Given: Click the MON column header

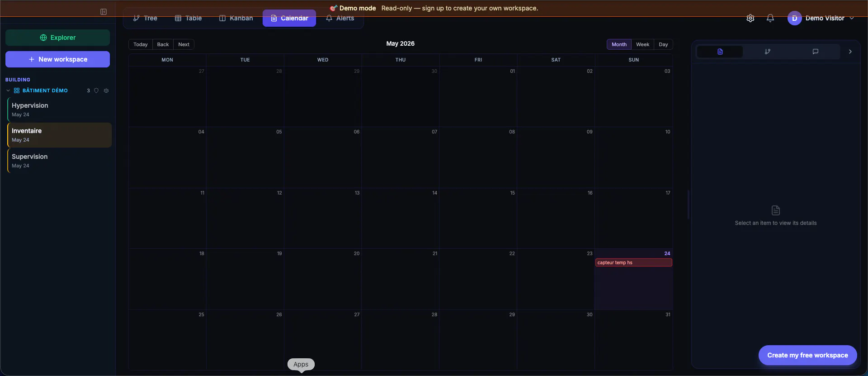Looking at the screenshot, I should (167, 60).
